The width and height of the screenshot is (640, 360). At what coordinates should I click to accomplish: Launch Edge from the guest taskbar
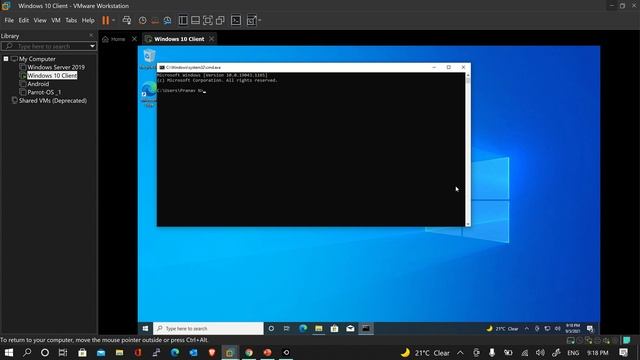click(x=303, y=329)
